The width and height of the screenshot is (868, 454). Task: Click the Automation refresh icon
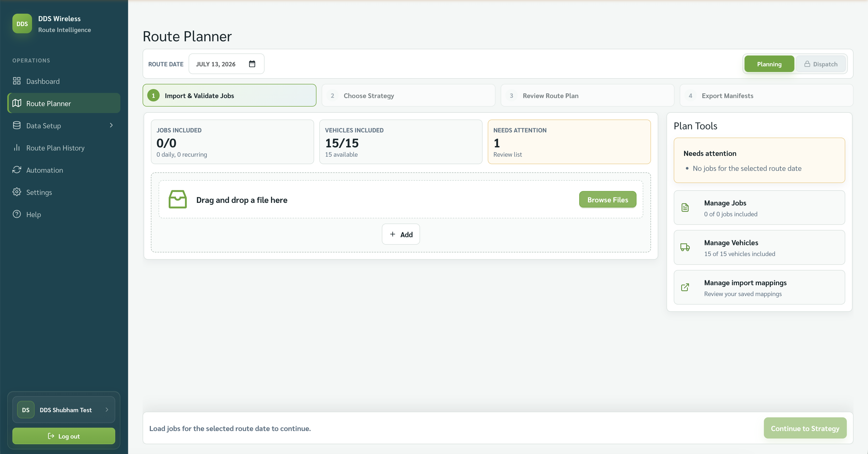[17, 170]
